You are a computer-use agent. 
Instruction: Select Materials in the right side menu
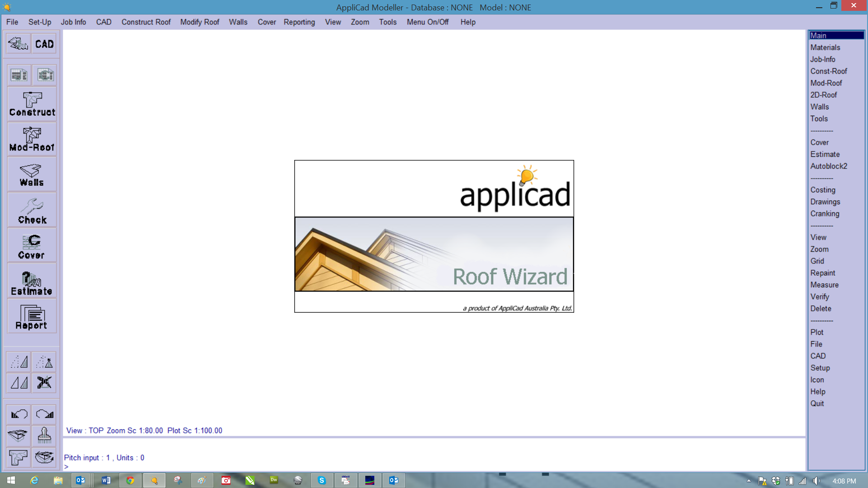pos(825,47)
